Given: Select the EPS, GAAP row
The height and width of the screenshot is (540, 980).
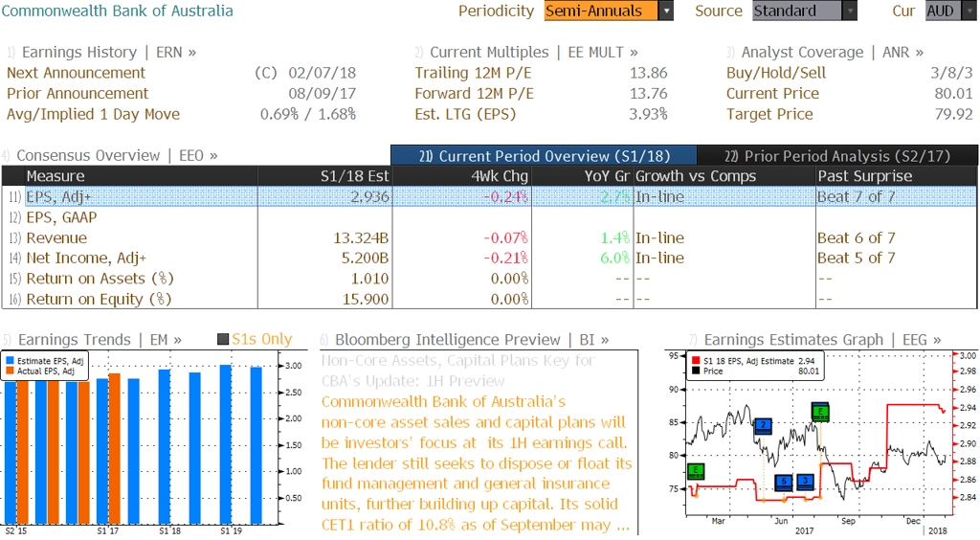Looking at the screenshot, I should 489,217.
